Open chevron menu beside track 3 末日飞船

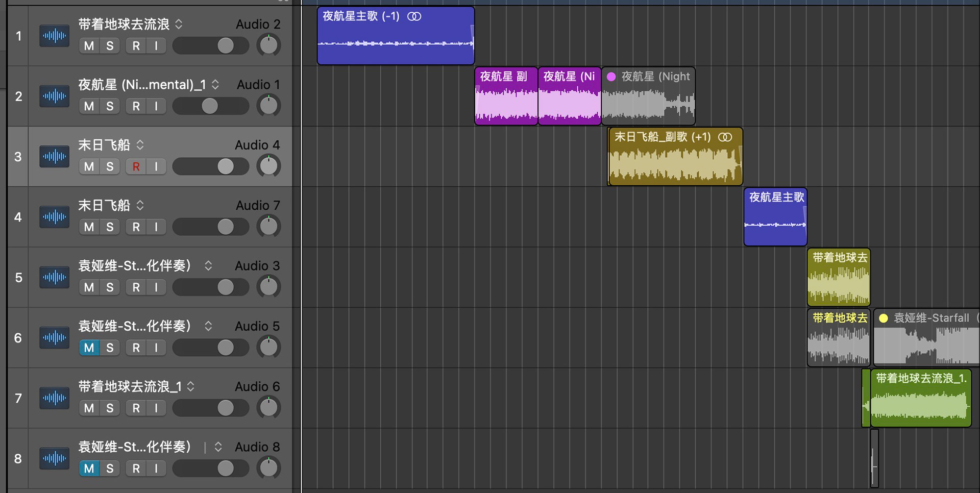pos(140,145)
